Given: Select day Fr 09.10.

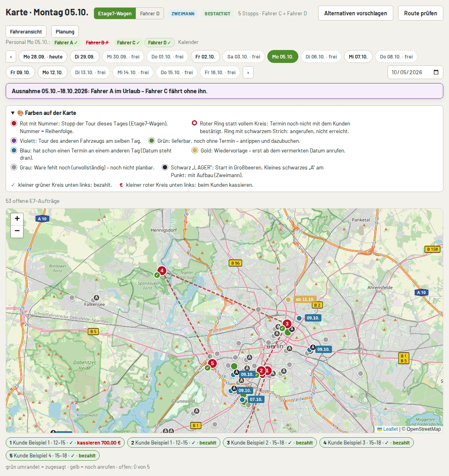Looking at the screenshot, I should [x=20, y=73].
